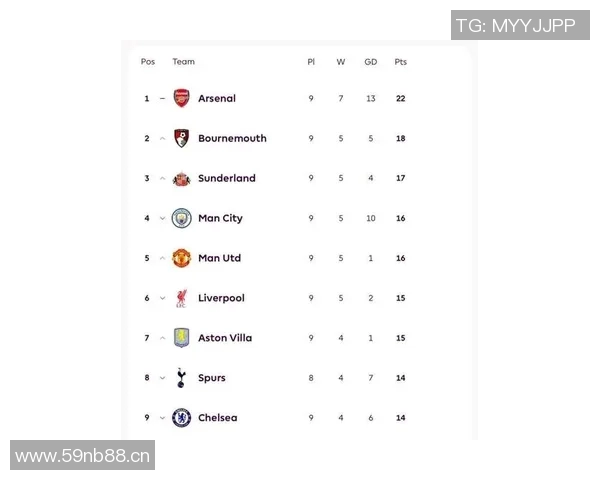The height and width of the screenshot is (480, 600).
Task: Click the Spurs cockerel logo
Action: (x=181, y=378)
